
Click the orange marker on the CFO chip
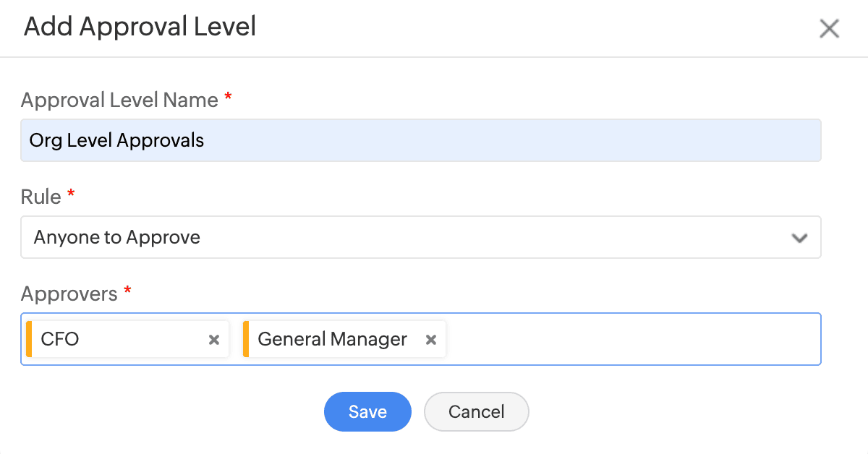click(29, 339)
